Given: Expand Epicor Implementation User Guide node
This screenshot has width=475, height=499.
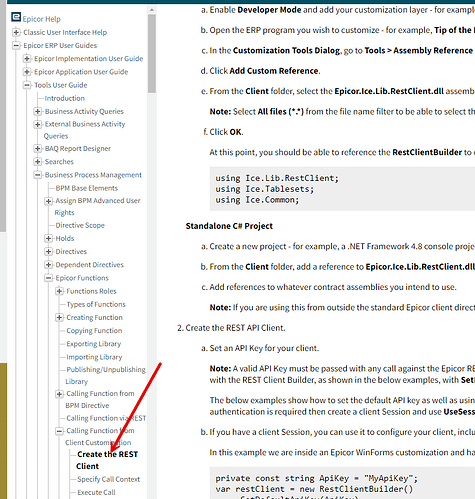Looking at the screenshot, I should 27,59.
